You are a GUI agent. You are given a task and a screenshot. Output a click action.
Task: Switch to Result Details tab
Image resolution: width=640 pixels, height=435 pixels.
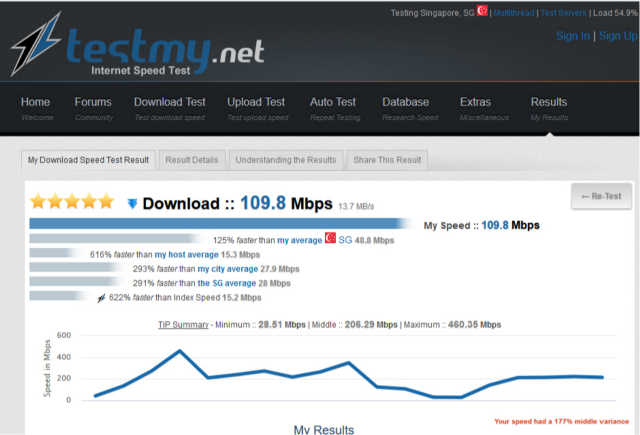pos(191,160)
